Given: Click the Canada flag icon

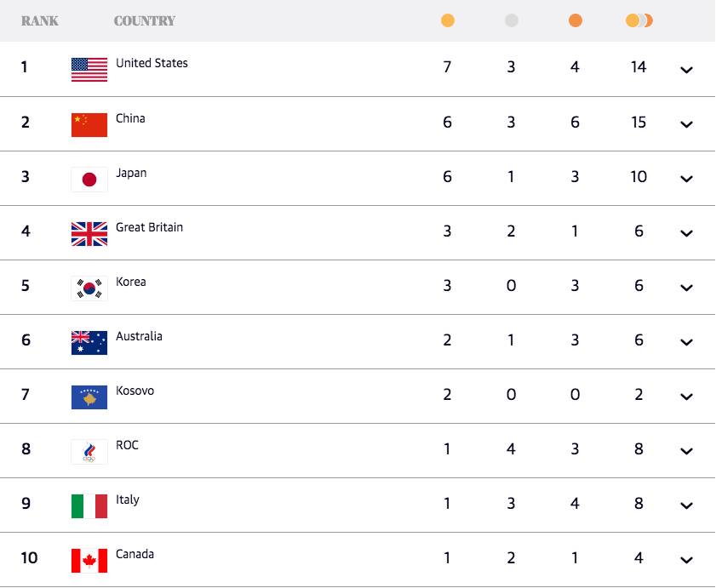Looking at the screenshot, I should [x=89, y=560].
